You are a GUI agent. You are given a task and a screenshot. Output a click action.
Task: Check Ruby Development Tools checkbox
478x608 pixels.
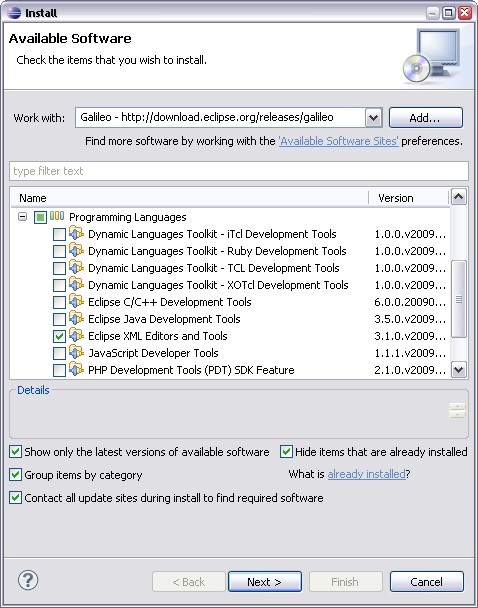tap(59, 252)
